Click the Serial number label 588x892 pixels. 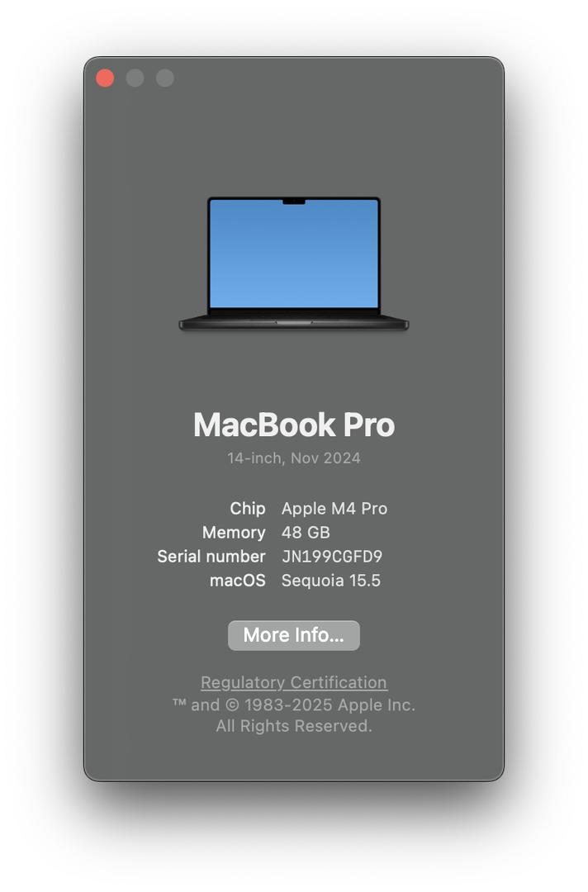pyautogui.click(x=211, y=557)
